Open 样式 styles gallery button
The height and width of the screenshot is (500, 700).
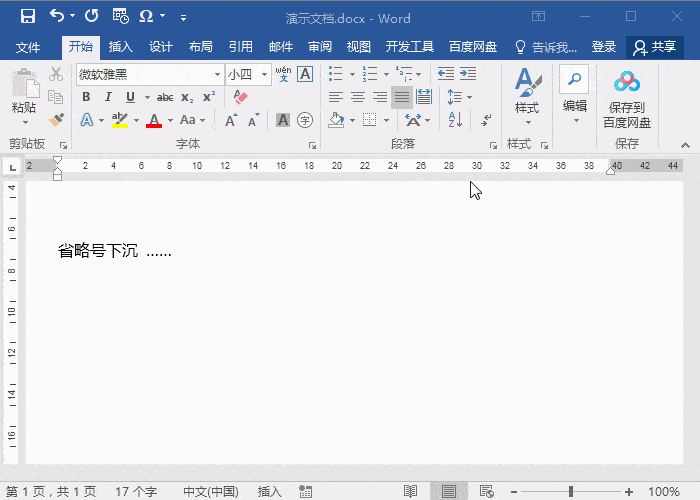pyautogui.click(x=528, y=96)
